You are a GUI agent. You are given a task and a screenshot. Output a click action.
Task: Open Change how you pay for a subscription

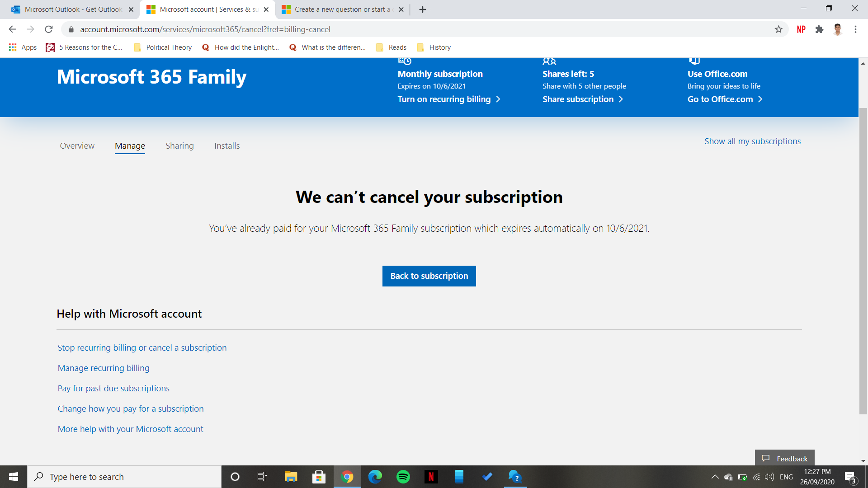point(131,409)
